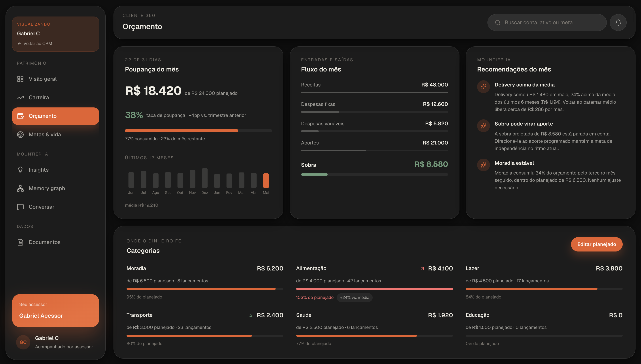641x364 pixels.
Task: Click the Alimentação category progress bar
Action: (374, 289)
